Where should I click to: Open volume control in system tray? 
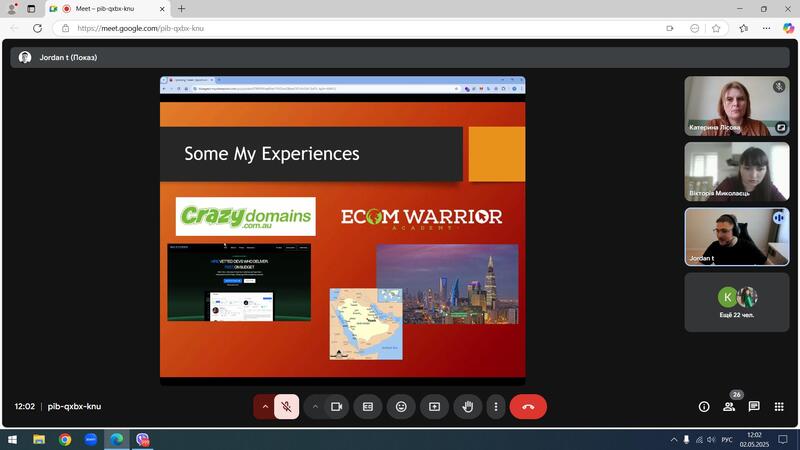[711, 439]
